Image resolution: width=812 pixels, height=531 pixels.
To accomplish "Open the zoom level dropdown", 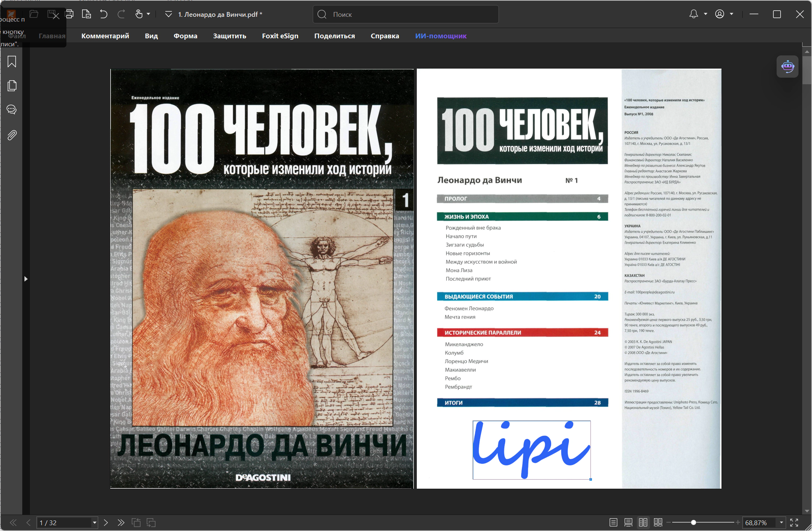I will coord(781,523).
